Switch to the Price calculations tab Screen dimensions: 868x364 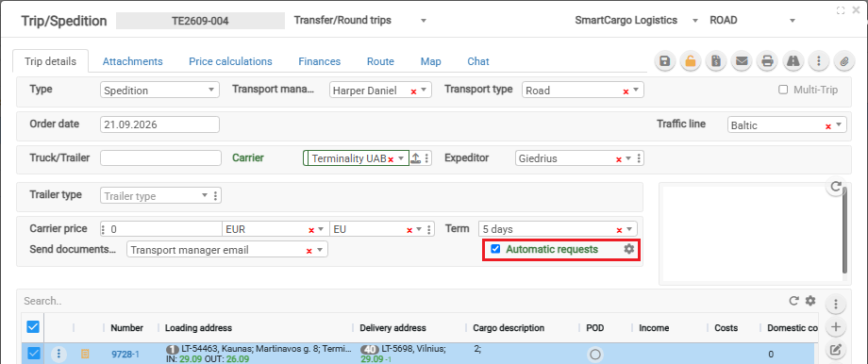(230, 61)
